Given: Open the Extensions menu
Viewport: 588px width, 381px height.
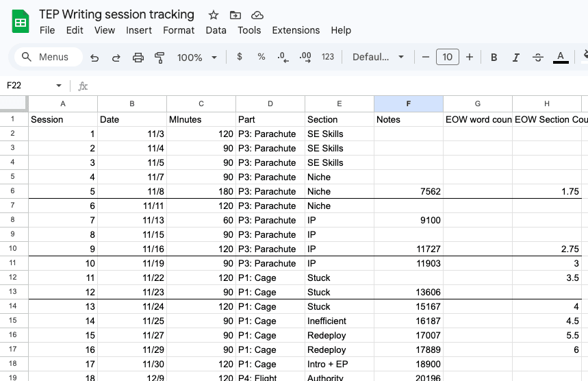Looking at the screenshot, I should pyautogui.click(x=296, y=30).
